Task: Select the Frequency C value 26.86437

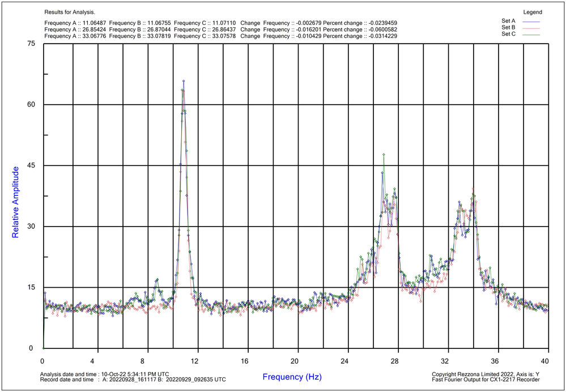Action: tap(224, 29)
